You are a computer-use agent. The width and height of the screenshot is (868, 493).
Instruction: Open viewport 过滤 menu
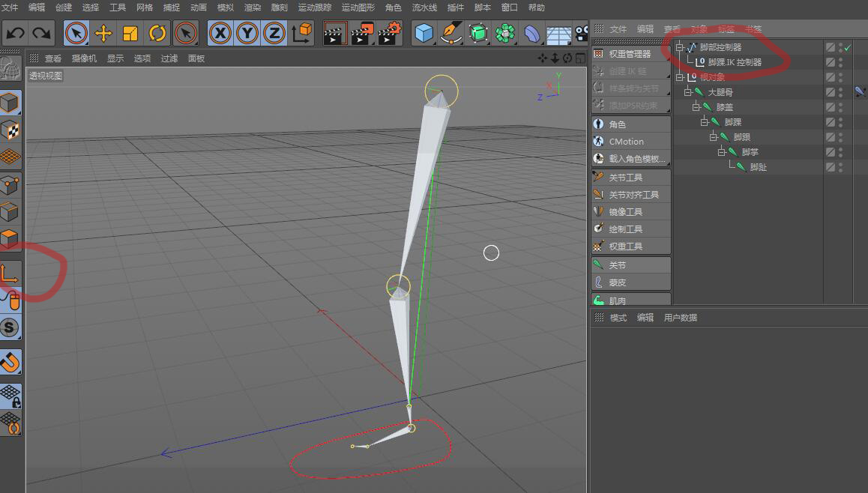[169, 58]
